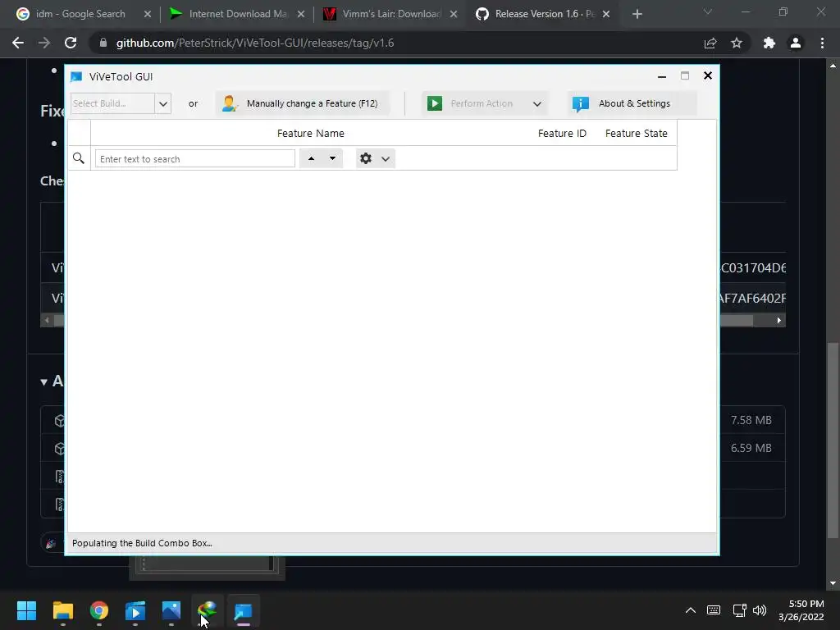Click the Feature State column header
840x630 pixels.
coord(636,134)
